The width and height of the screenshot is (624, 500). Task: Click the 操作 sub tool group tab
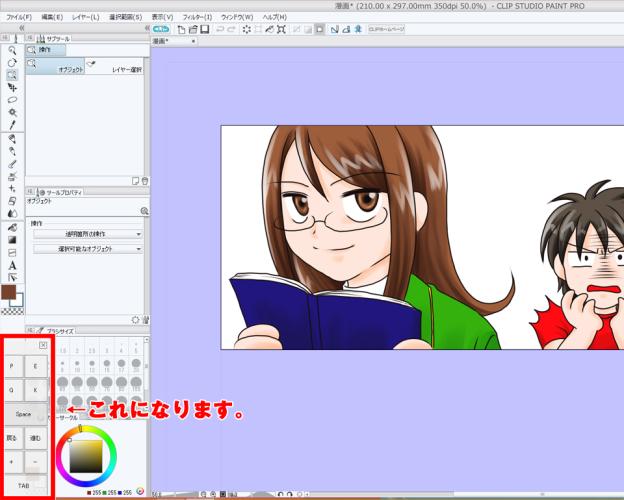[46, 50]
